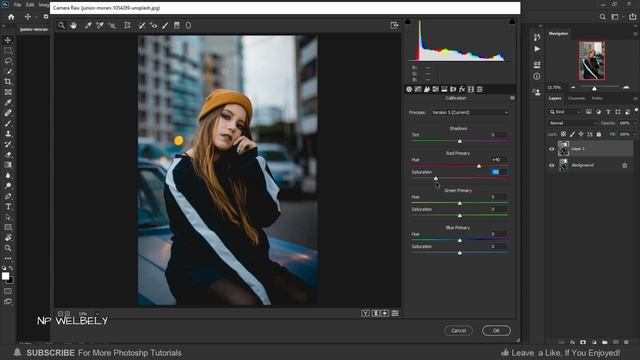Open the Edit menu

click(30, 4)
